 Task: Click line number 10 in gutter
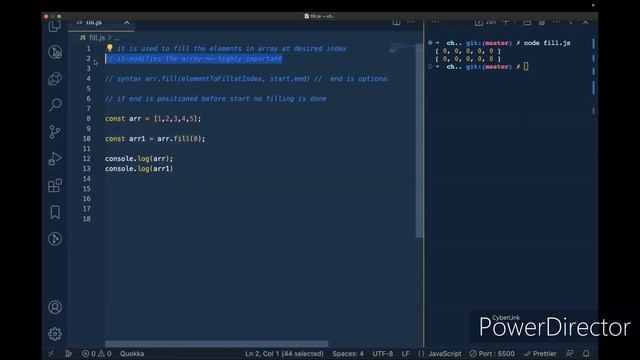(87, 139)
